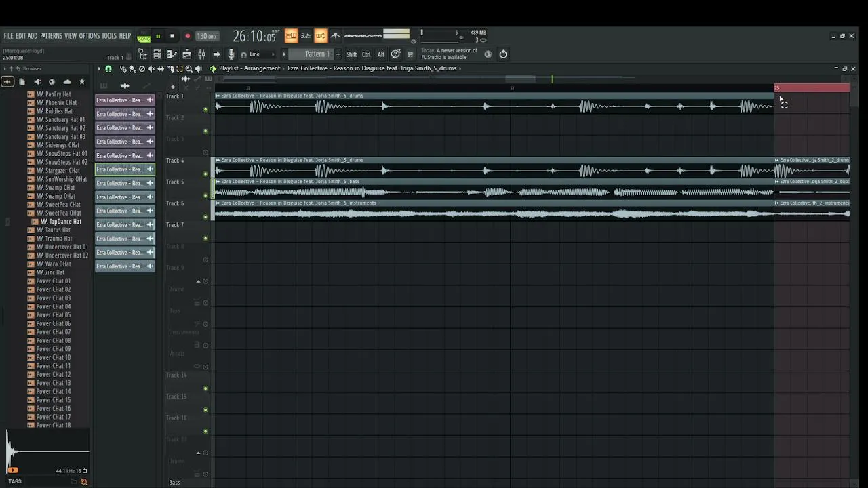Open the TOOLS menu
868x488 pixels.
pyautogui.click(x=109, y=36)
